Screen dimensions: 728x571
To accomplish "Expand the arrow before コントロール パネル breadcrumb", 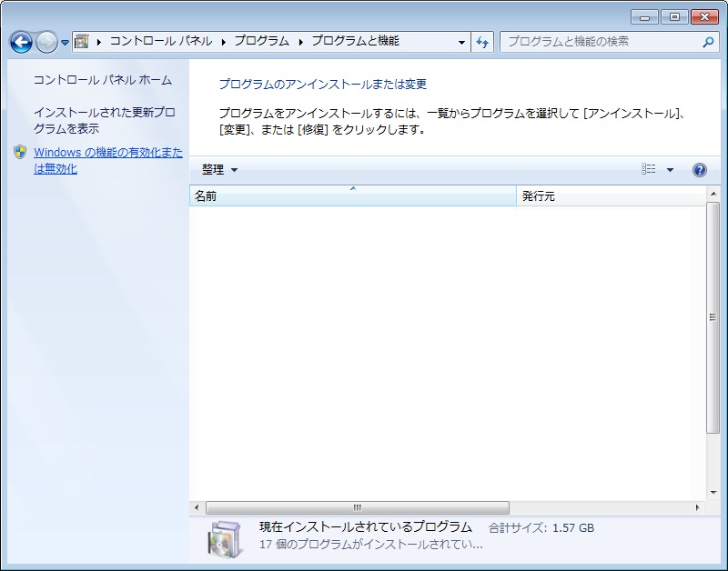I will click(98, 42).
